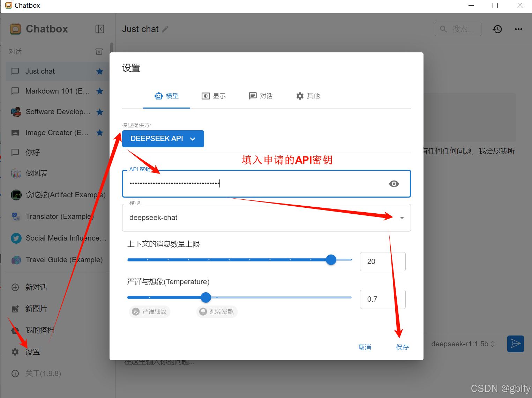Viewport: 532px width, 398px height.
Task: Toggle the star on Image Creator conversation
Action: [x=100, y=133]
